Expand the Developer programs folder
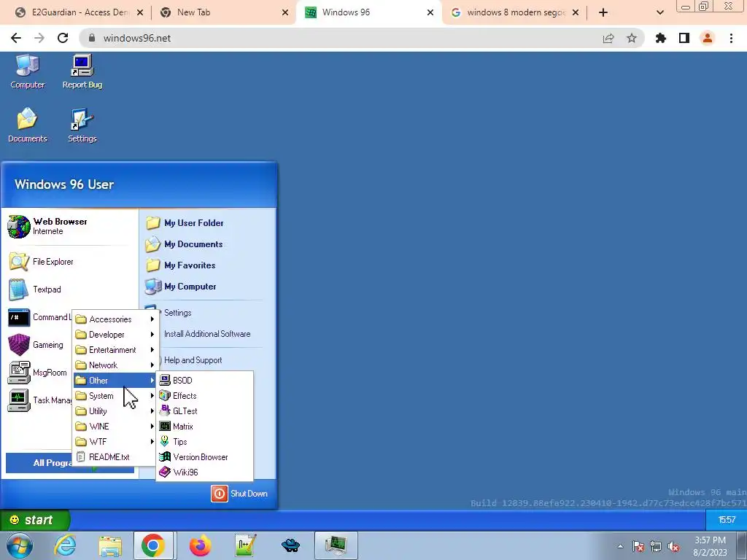The height and width of the screenshot is (560, 747). 115,334
